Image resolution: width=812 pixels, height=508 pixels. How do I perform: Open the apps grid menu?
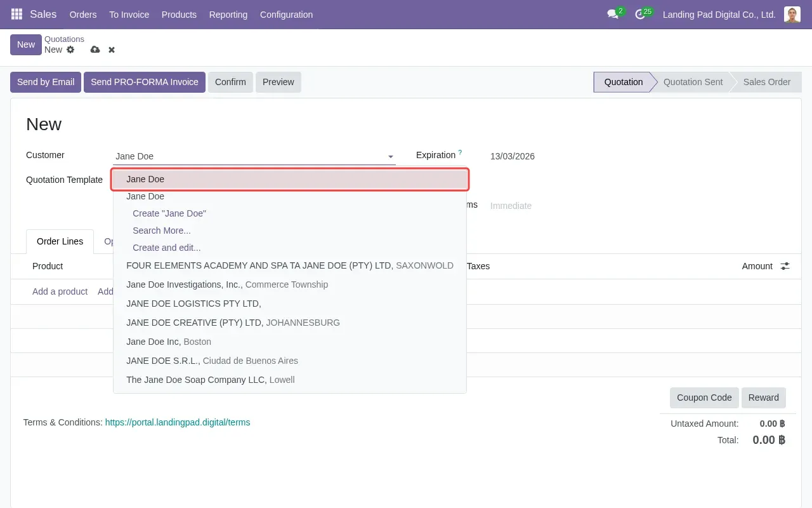tap(16, 14)
